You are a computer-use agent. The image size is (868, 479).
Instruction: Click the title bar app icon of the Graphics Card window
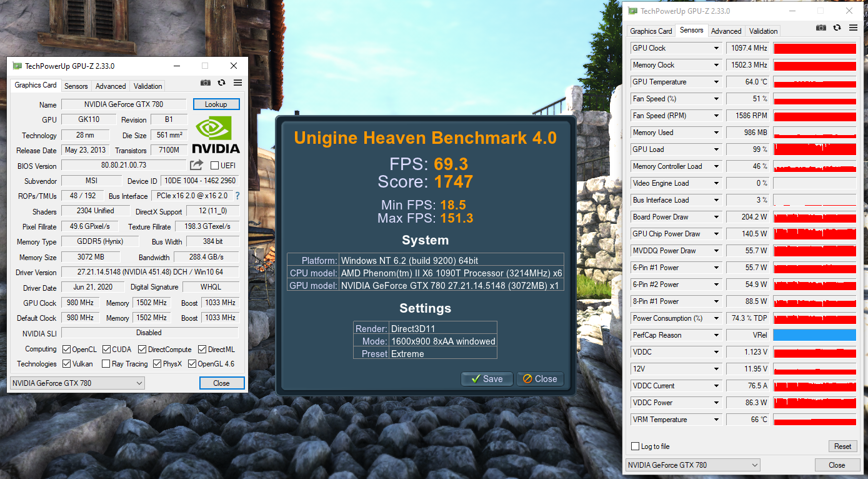click(16, 66)
